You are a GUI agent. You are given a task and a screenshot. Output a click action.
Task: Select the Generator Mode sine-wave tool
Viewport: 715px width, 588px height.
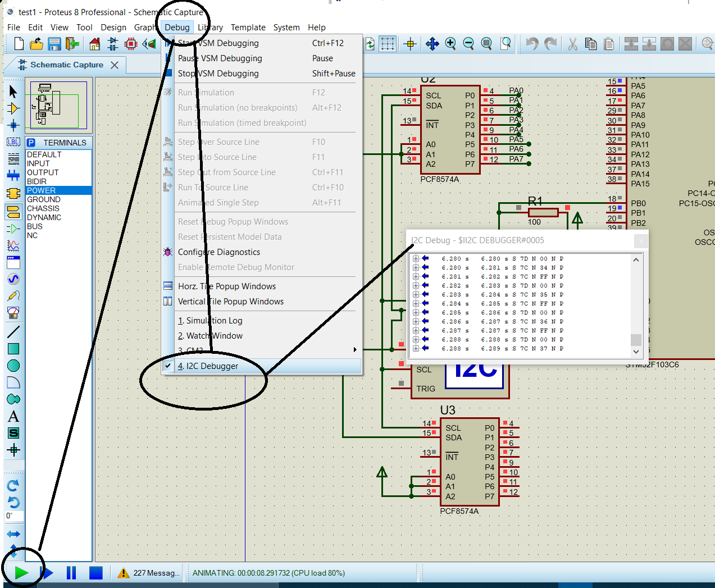(13, 279)
